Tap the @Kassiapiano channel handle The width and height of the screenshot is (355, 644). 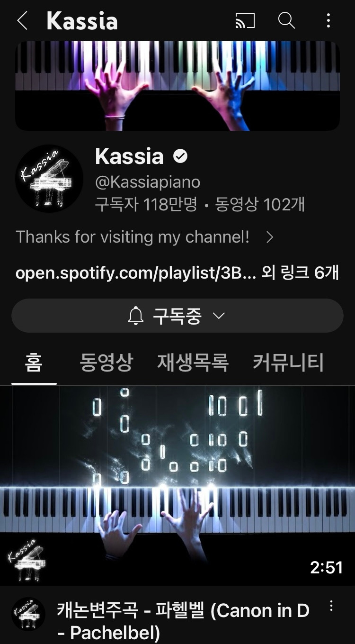click(148, 182)
